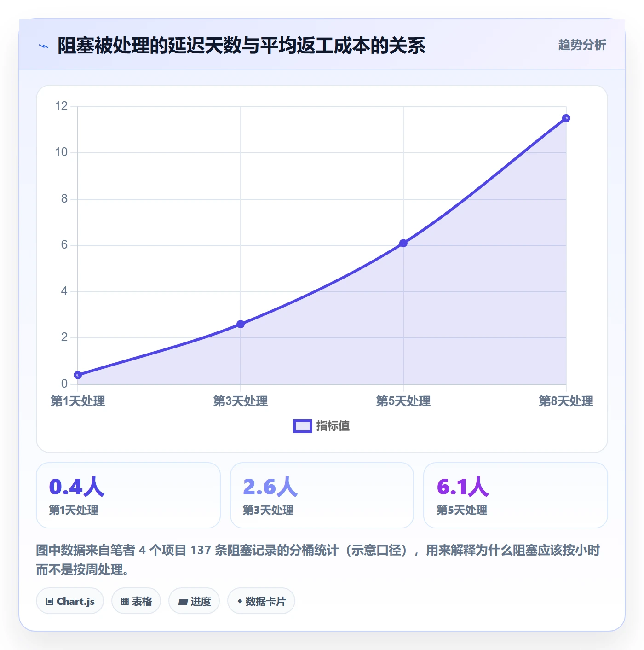Viewport: 644px width, 650px height.
Task: Click the 第5天处理 x-axis label
Action: coord(403,401)
